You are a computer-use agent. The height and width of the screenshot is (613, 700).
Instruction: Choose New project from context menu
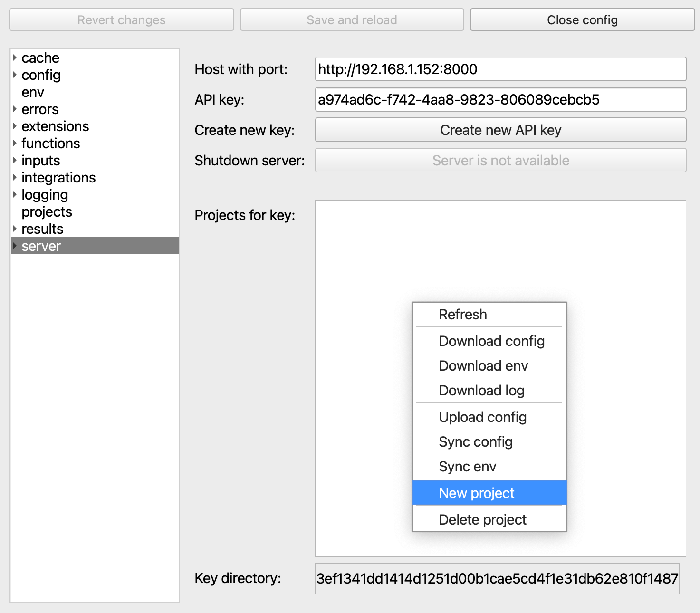[x=477, y=493]
